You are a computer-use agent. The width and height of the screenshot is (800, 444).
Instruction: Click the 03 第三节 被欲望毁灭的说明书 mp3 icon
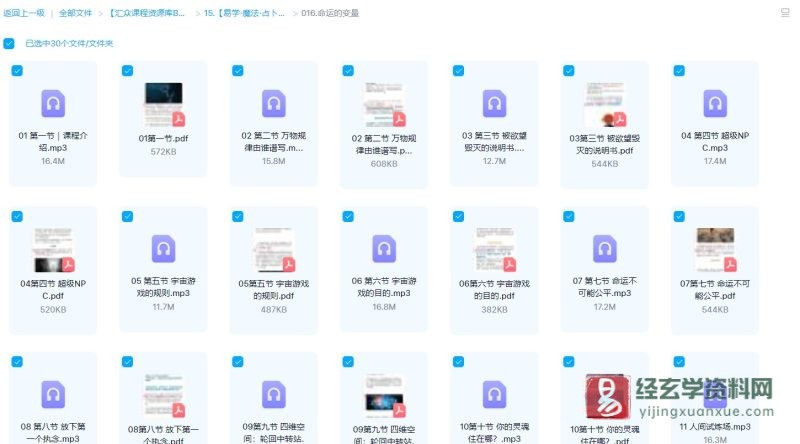tap(494, 104)
